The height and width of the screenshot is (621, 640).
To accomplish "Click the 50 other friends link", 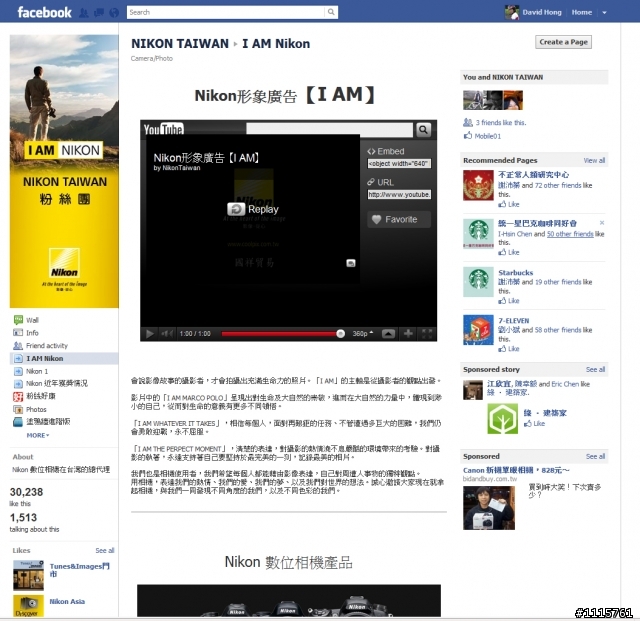I will pos(570,234).
